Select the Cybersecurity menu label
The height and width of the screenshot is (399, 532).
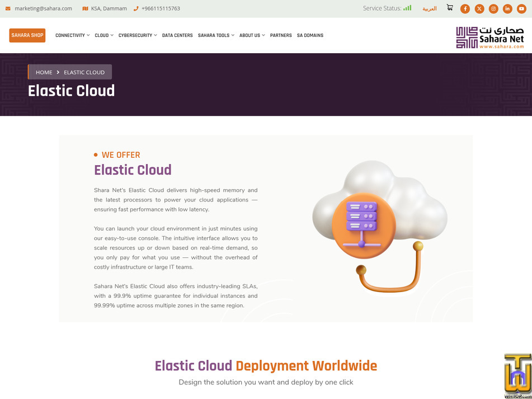coord(135,35)
